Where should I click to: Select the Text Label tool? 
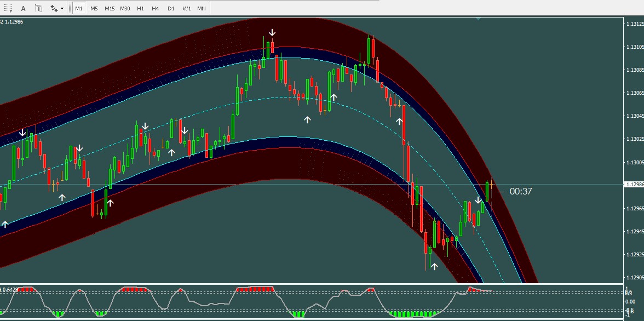point(38,8)
